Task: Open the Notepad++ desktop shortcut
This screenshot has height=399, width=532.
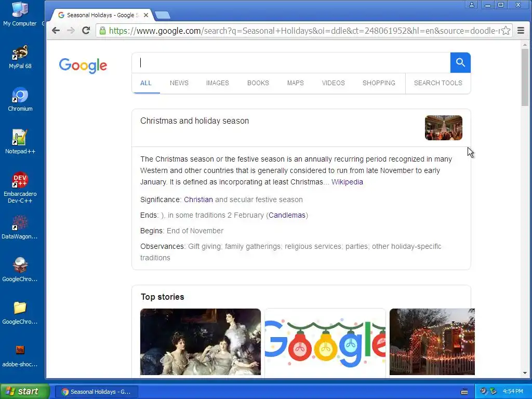Action: click(20, 142)
